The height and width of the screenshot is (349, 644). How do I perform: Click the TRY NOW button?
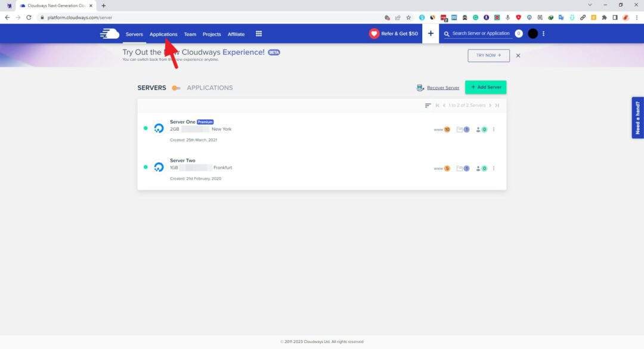488,55
